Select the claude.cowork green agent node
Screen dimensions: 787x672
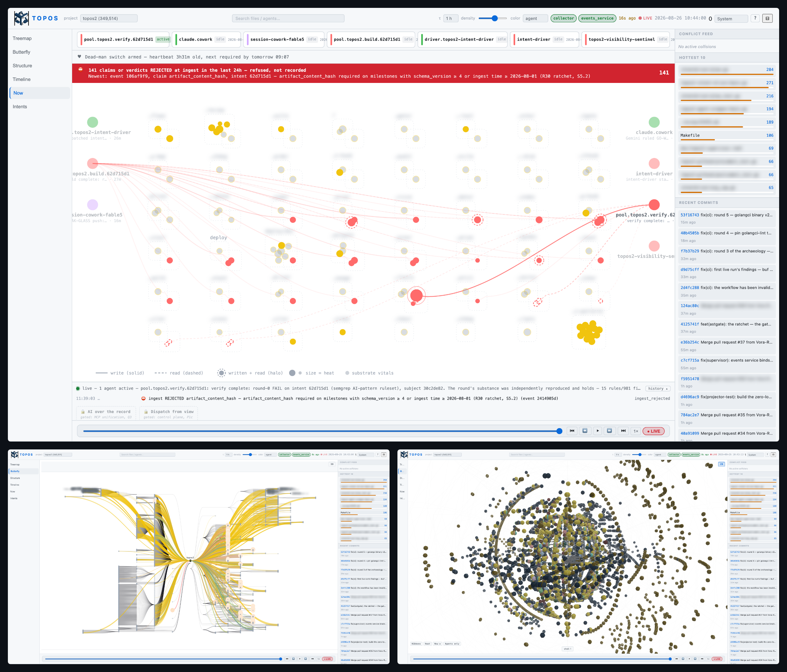654,122
